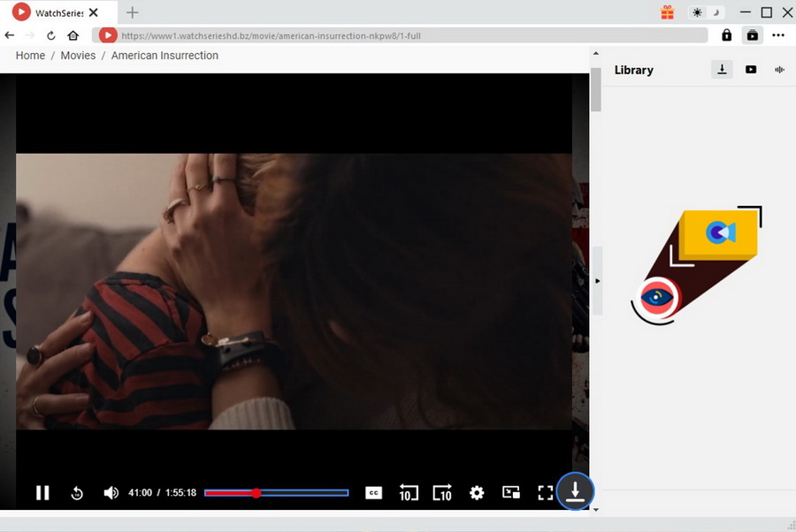Screen dimensions: 796x532
Task: Pause the video playback
Action: coord(42,493)
